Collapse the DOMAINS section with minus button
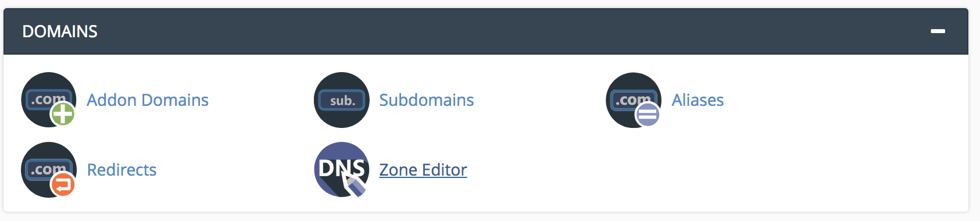Viewport: 980px width, 221px height. 938,31
